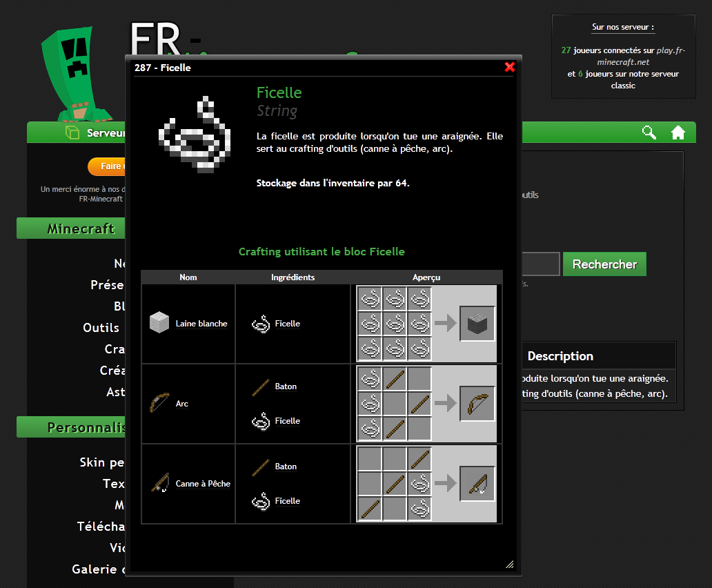Click the large Ficelle string item image
This screenshot has width=712, height=588.
195,135
